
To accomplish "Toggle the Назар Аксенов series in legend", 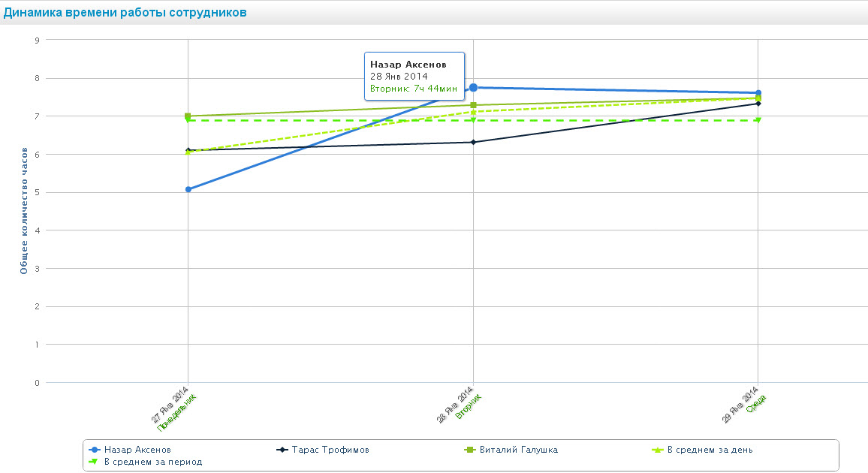I will pyautogui.click(x=131, y=450).
